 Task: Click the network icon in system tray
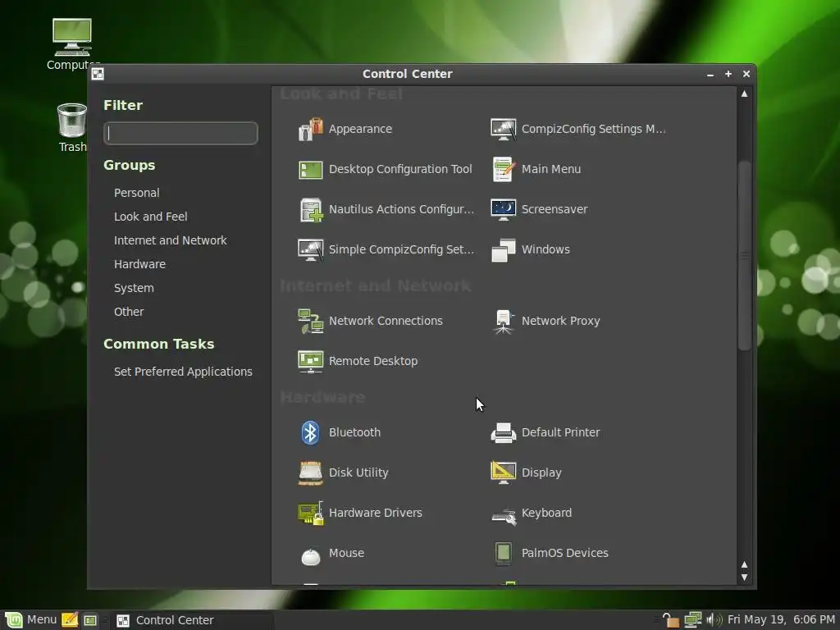tap(692, 620)
